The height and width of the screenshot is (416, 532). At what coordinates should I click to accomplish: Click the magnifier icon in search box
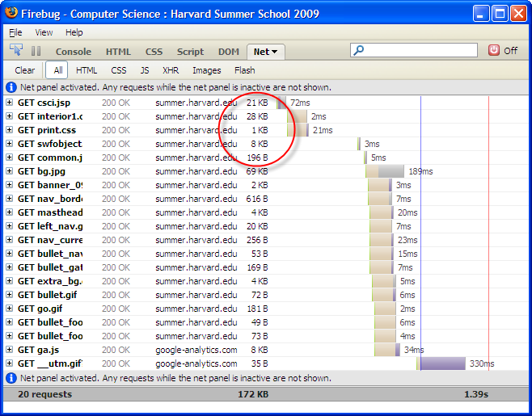[358, 51]
